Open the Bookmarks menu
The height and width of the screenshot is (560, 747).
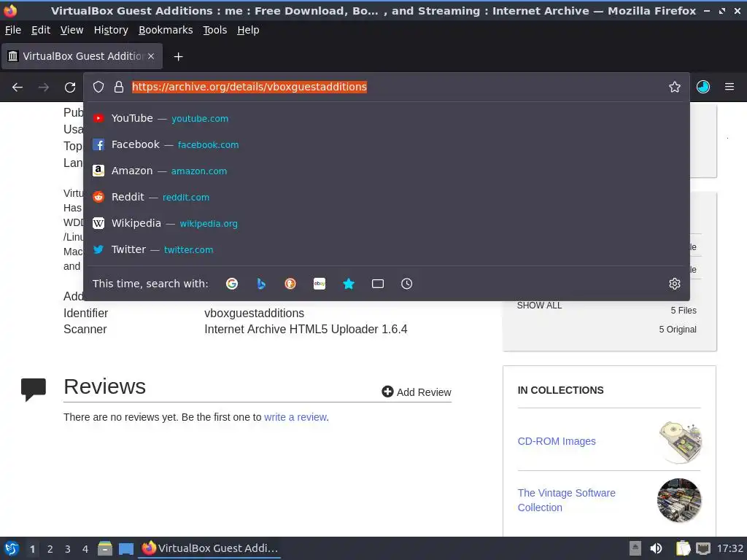[166, 30]
